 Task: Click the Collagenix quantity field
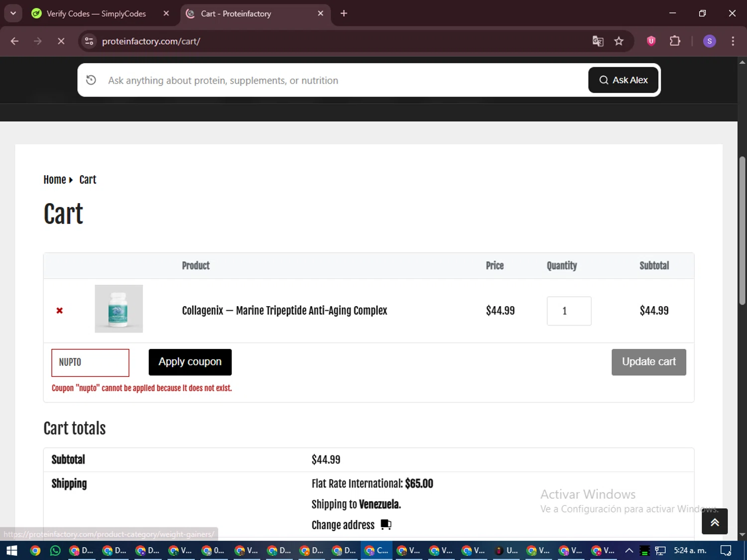[569, 311]
